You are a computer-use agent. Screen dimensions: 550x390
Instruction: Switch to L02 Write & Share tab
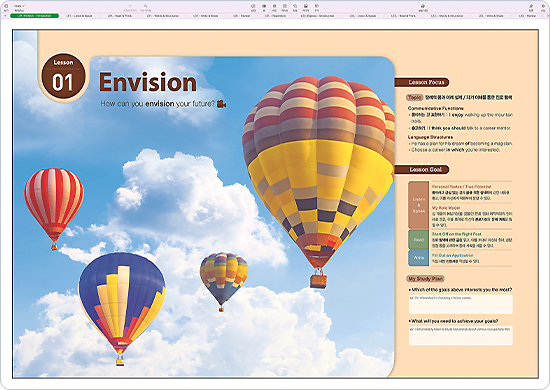click(491, 16)
